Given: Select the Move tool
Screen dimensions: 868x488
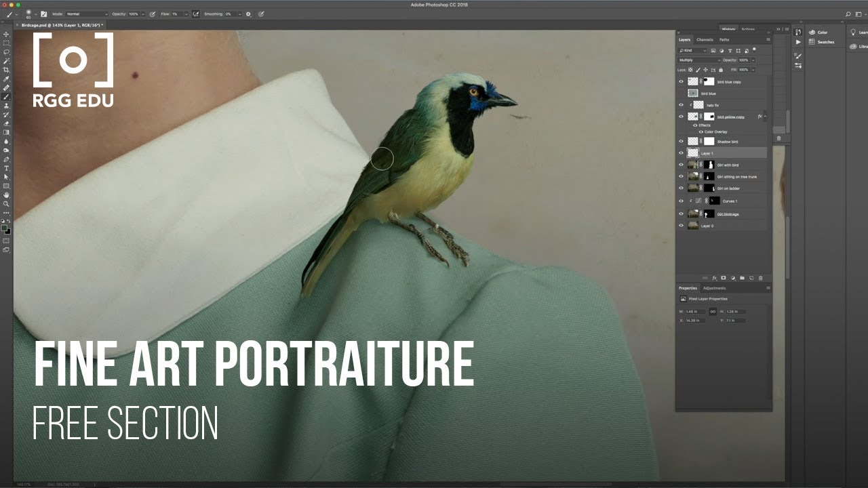Looking at the screenshot, I should click(x=7, y=34).
